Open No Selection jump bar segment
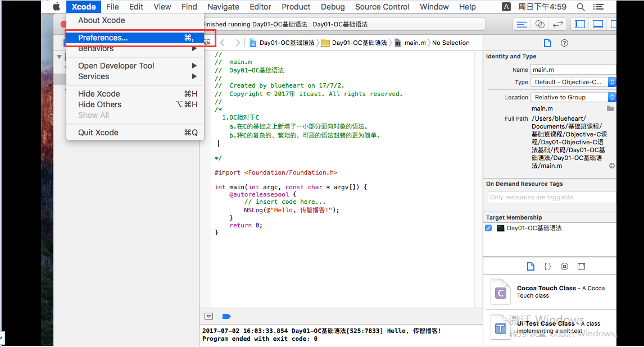 tap(451, 43)
